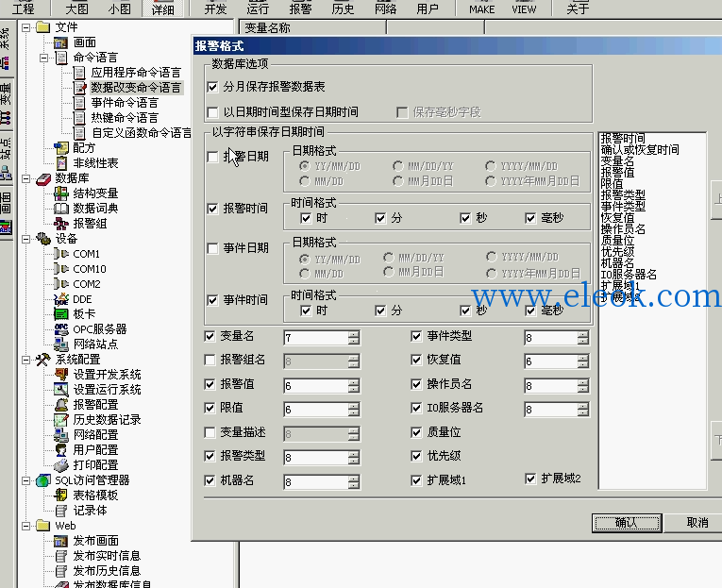This screenshot has height=588, width=722.
Task: Select the 报警组 icon
Action: (60, 224)
